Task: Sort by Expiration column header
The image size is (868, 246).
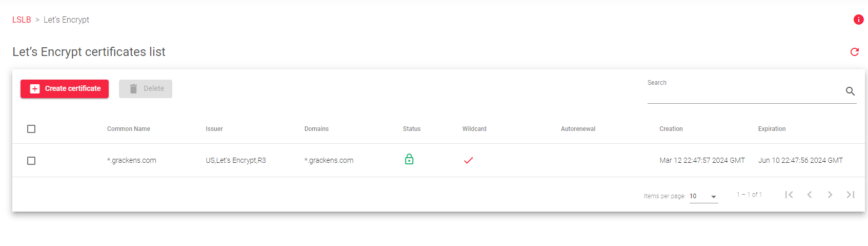Action: 772,129
